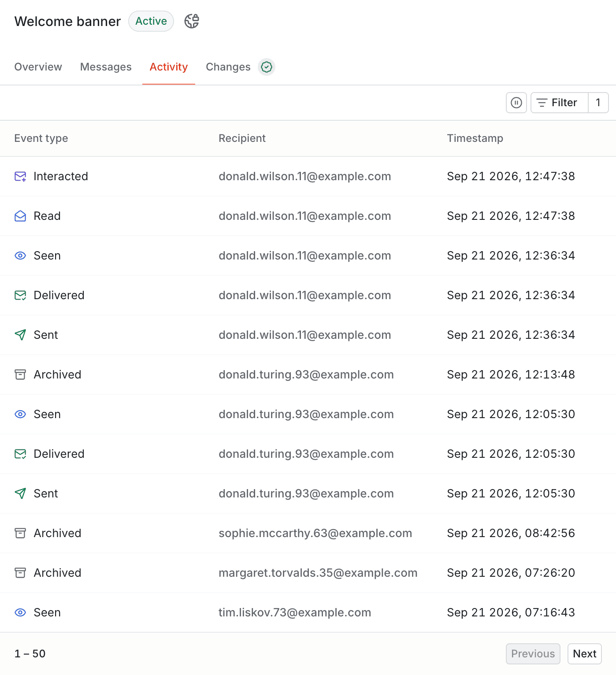Click the Seen eye icon for donald.turing.93
Image resolution: width=616 pixels, height=675 pixels.
pos(20,415)
